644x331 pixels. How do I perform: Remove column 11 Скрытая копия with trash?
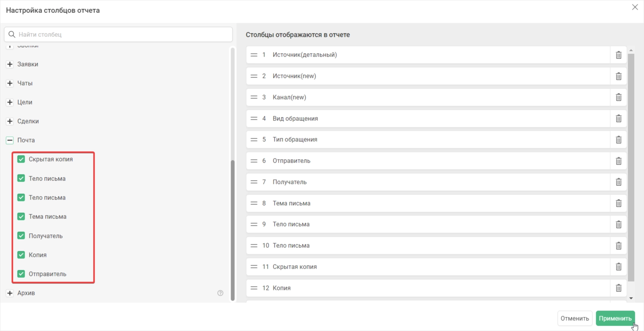pyautogui.click(x=619, y=267)
